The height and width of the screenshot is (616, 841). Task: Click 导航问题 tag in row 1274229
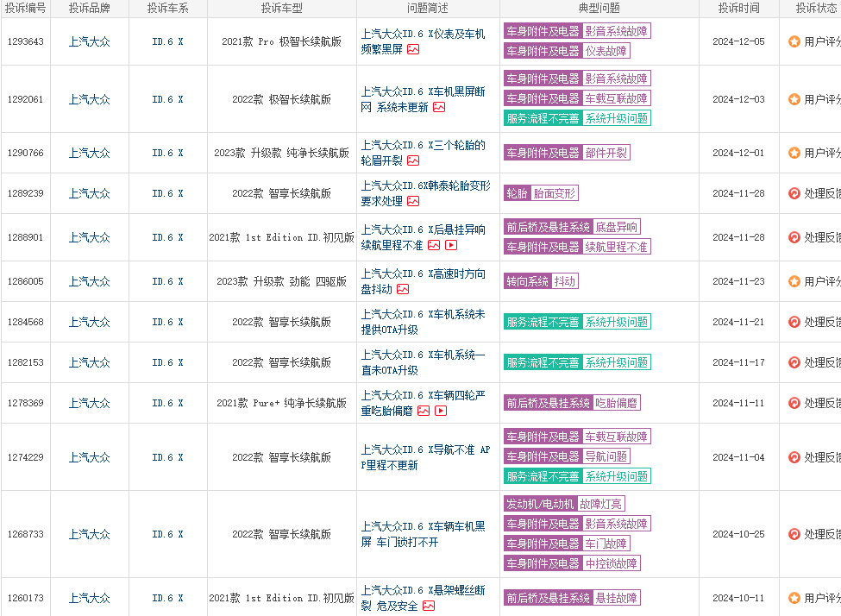pyautogui.click(x=606, y=456)
